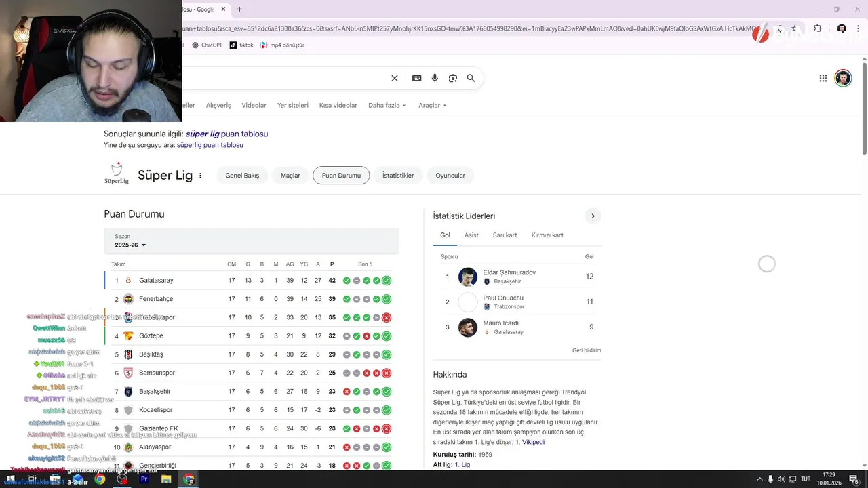This screenshot has width=868, height=488.
Task: Open Adobe Premiere Pro from the taskbar
Action: [x=144, y=479]
